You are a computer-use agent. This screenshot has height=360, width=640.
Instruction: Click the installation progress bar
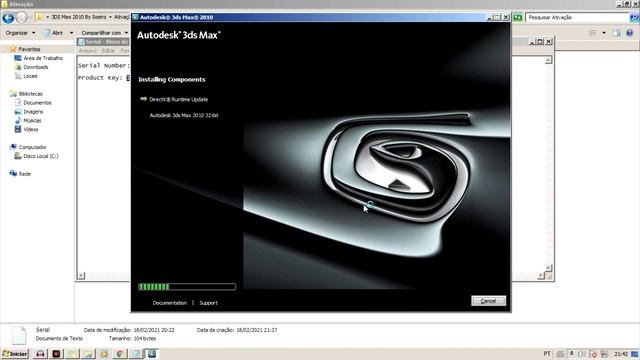click(187, 287)
